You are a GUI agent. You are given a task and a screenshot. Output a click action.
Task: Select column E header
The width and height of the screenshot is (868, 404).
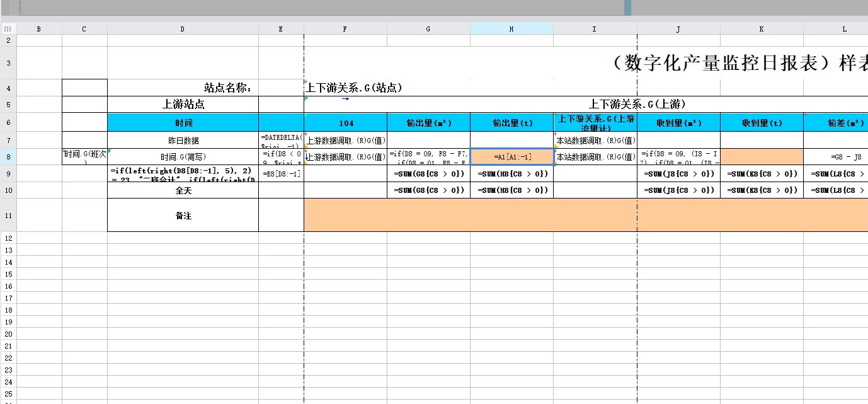[x=281, y=28]
